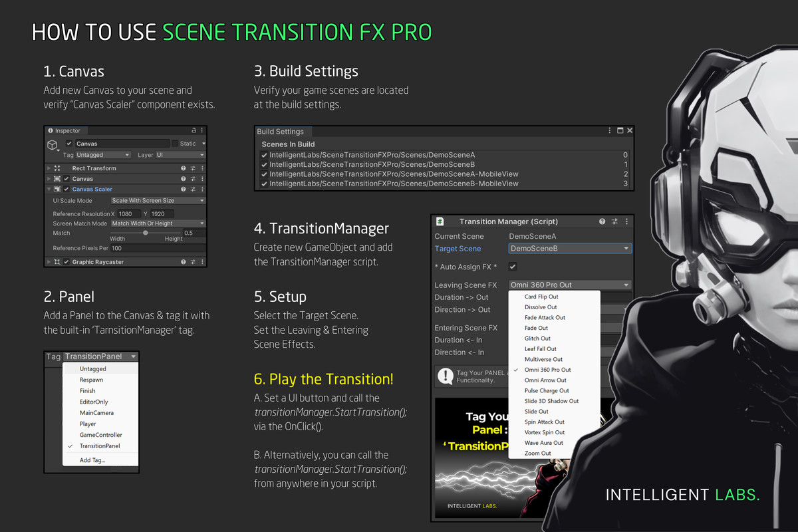Image resolution: width=798 pixels, height=532 pixels.
Task: Uncheck the DemoSceneA scene in build list
Action: point(265,155)
